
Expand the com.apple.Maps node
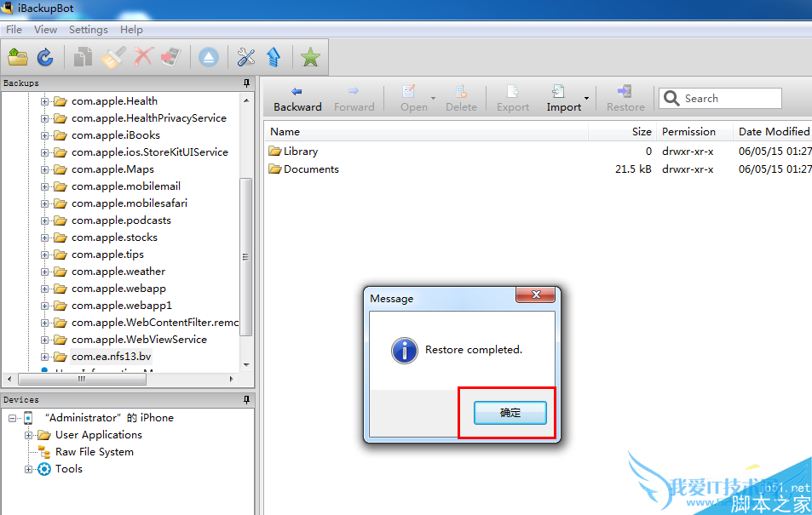[44, 169]
